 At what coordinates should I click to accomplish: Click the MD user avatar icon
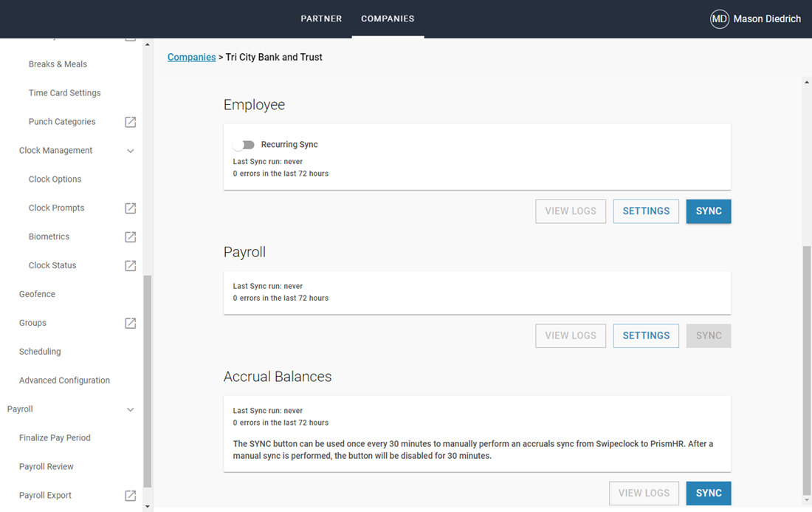pos(719,18)
